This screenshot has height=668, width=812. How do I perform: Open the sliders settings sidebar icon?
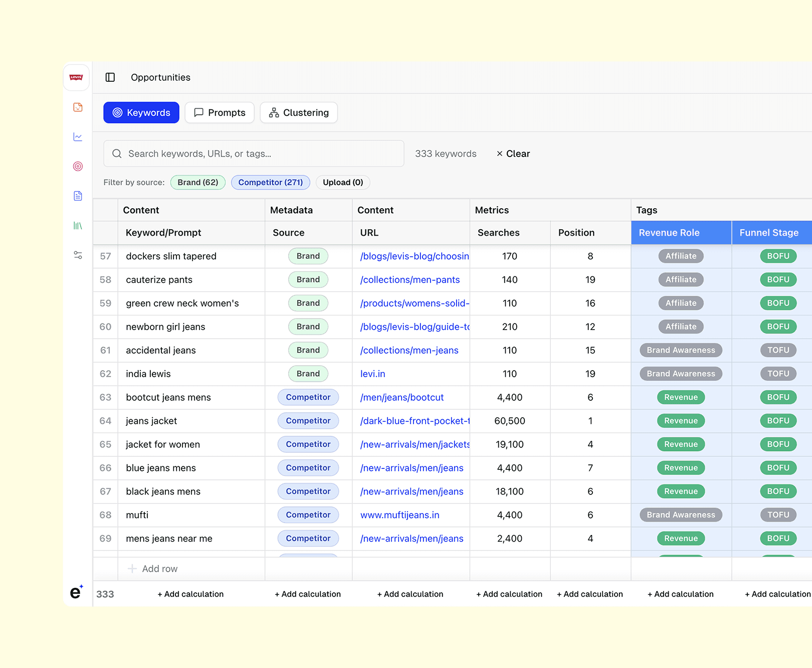(78, 255)
